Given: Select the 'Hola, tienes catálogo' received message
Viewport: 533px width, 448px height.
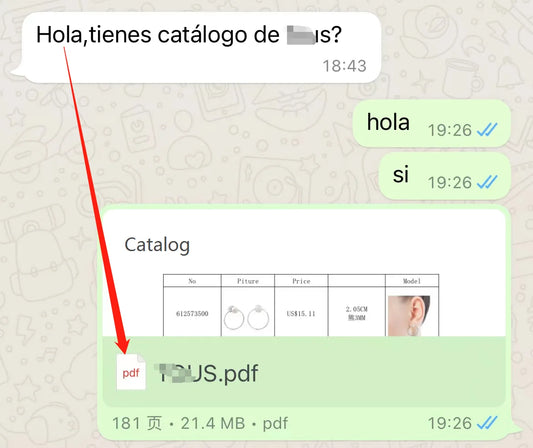Looking at the screenshot, I should click(201, 48).
